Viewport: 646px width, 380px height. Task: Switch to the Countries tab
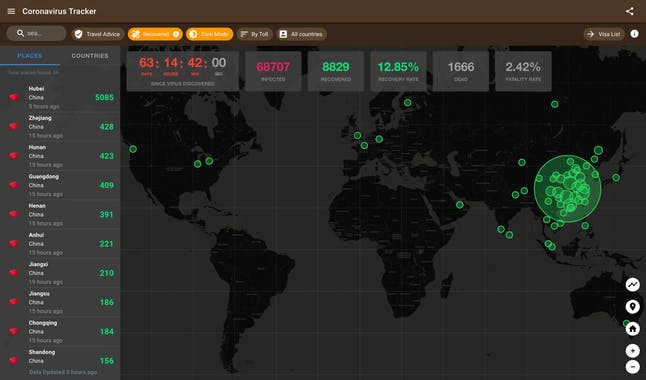coord(90,56)
